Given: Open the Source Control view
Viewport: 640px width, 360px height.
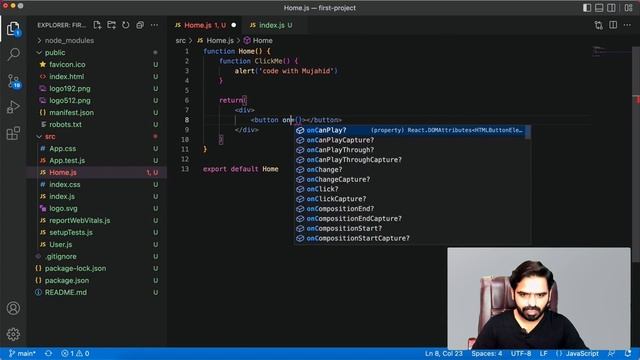Looking at the screenshot, I should tap(13, 81).
